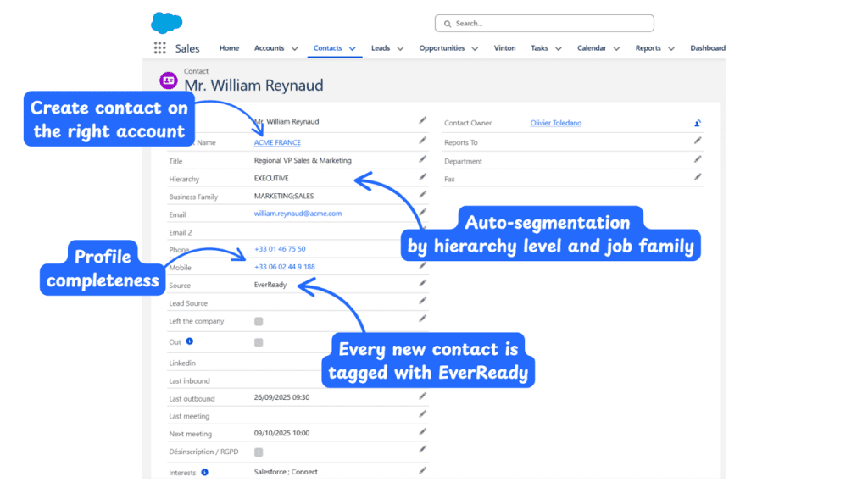The image size is (868, 488).
Task: Expand the Reports dropdown arrow
Action: pos(671,48)
